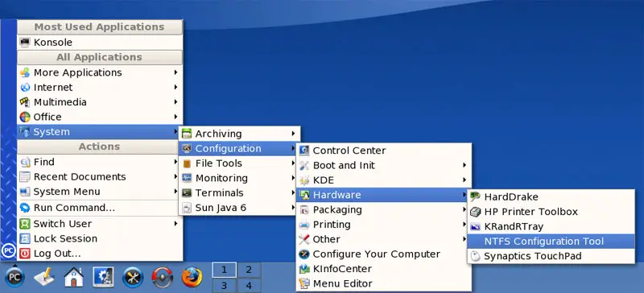Screen dimensions: 644x293
Task: Click the notepad-with-pencil taskbar icon
Action: (44, 278)
